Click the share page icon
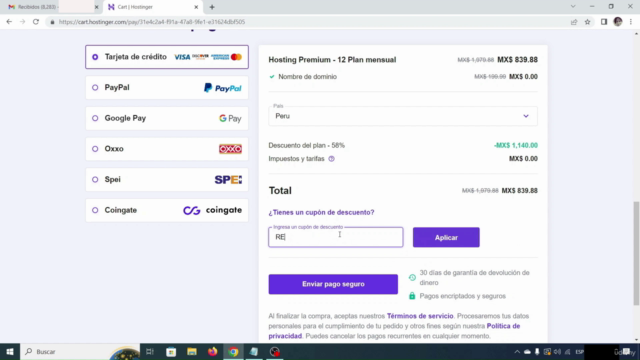Viewport: 640px width, 360px height. pos(574,22)
